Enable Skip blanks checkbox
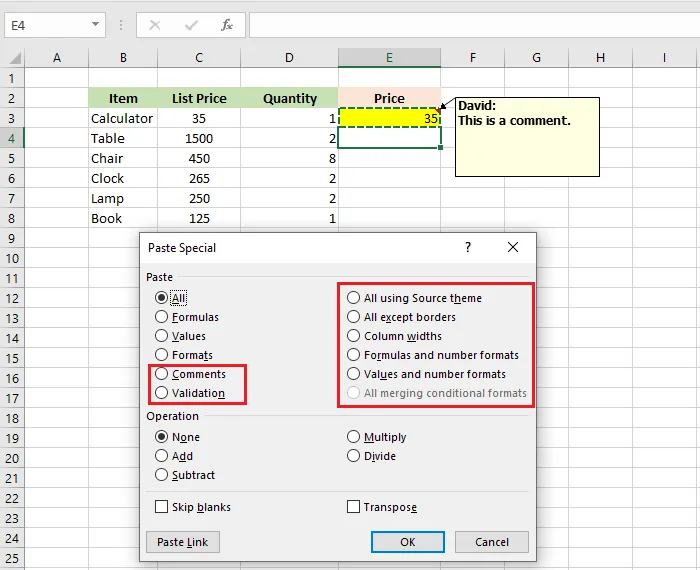 point(161,507)
